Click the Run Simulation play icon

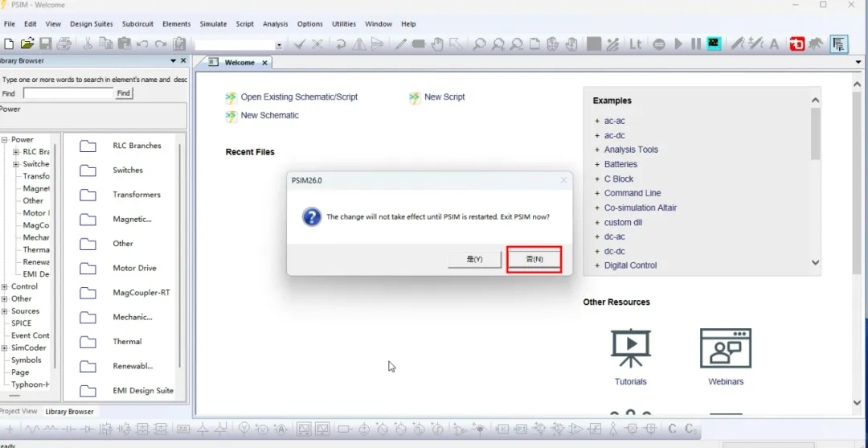click(x=678, y=43)
